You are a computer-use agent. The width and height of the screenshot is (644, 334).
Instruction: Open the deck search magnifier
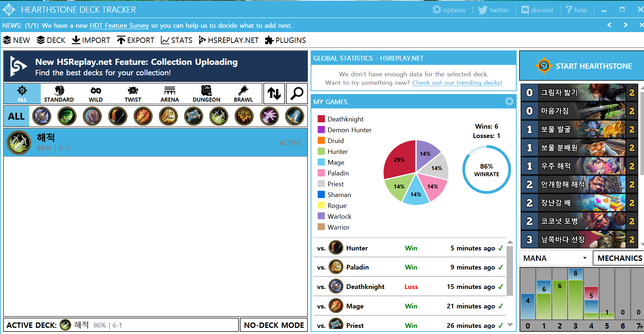point(297,94)
